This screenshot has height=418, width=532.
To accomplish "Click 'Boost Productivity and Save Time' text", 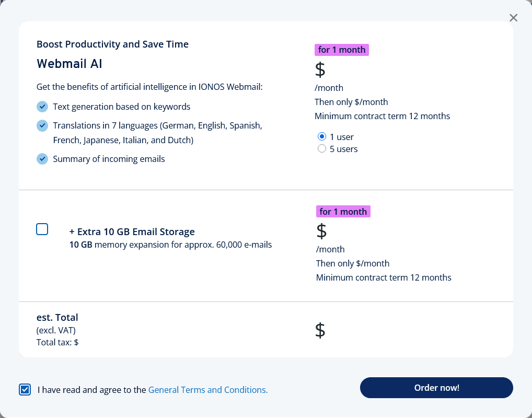I will click(x=113, y=44).
